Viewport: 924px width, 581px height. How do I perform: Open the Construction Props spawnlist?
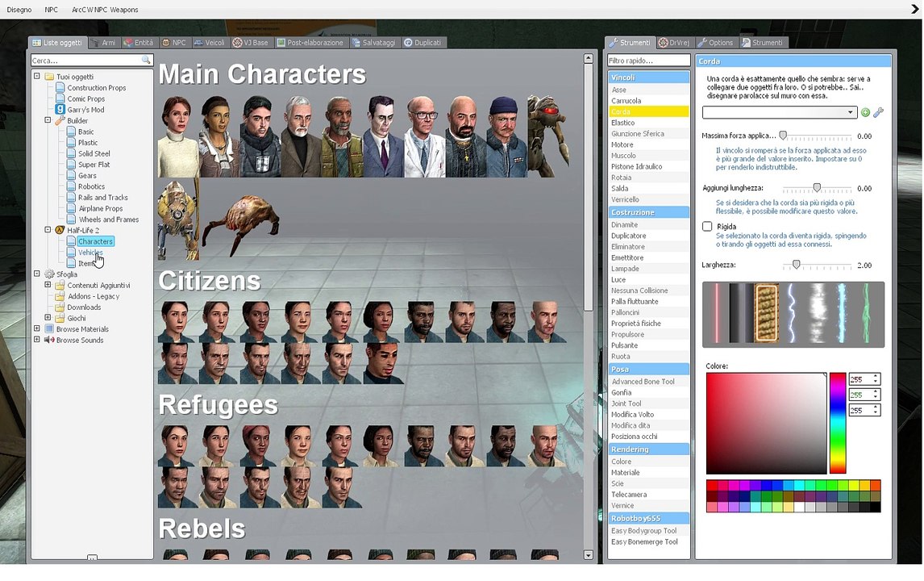click(x=97, y=87)
